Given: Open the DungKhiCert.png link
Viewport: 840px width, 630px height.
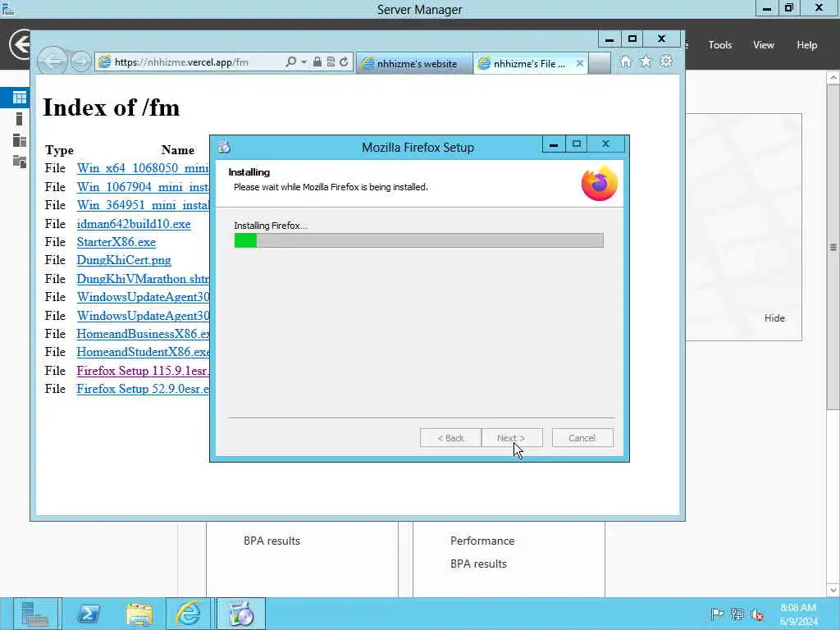Looking at the screenshot, I should (124, 260).
